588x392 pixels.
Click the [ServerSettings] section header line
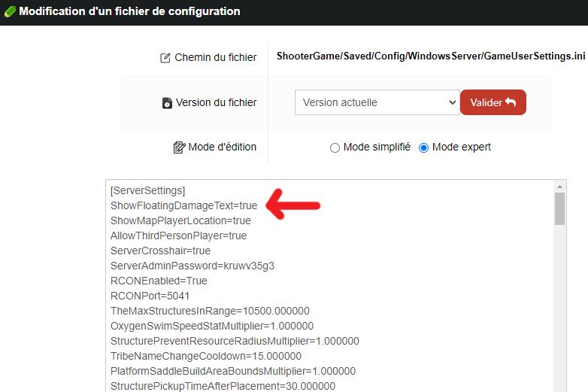coord(147,190)
